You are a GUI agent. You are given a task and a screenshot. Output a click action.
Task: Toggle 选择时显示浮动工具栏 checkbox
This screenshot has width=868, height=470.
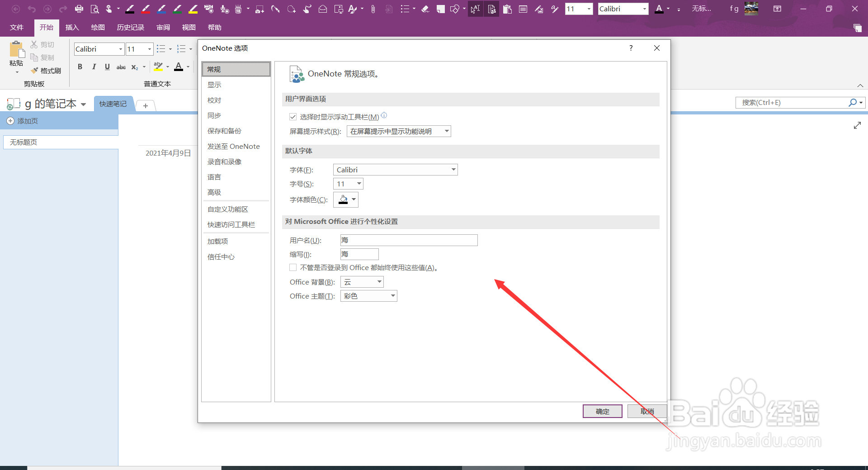coord(293,117)
